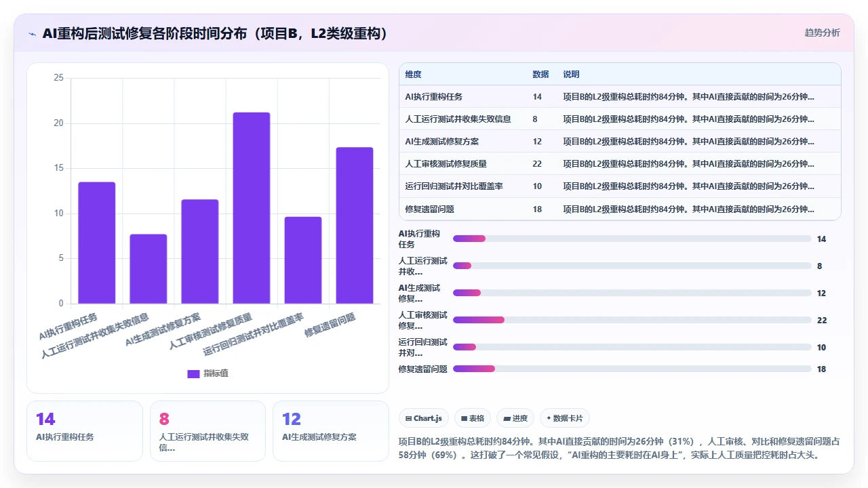Click the 指标值 legend label
The height and width of the screenshot is (488, 868).
pyautogui.click(x=216, y=373)
